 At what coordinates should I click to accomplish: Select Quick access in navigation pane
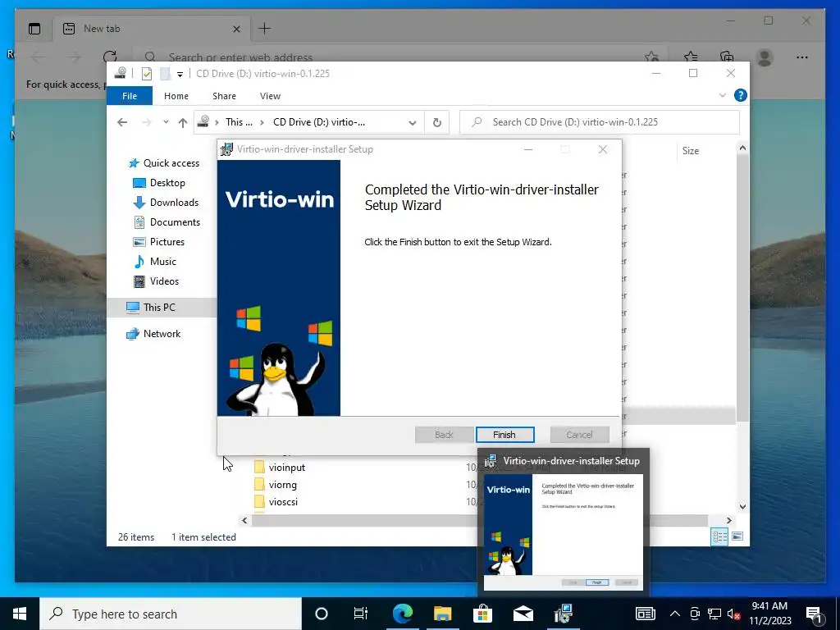(x=164, y=163)
